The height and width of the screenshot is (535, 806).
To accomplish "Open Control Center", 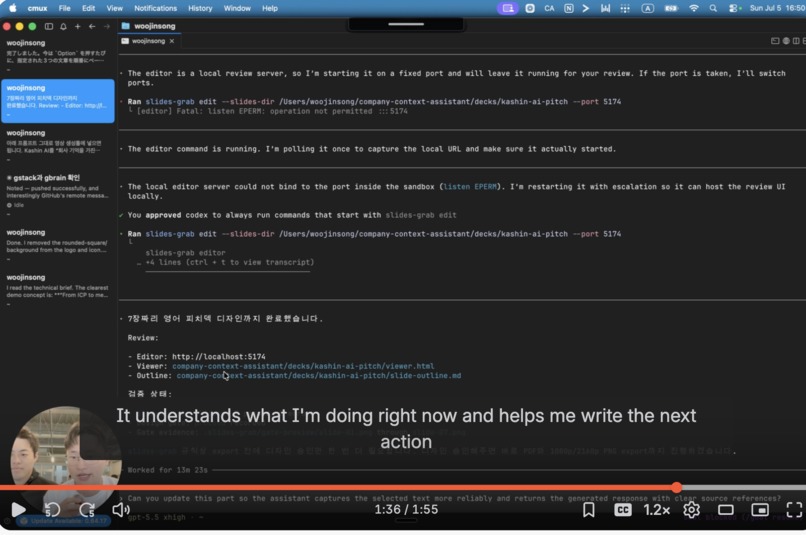I will (x=734, y=8).
